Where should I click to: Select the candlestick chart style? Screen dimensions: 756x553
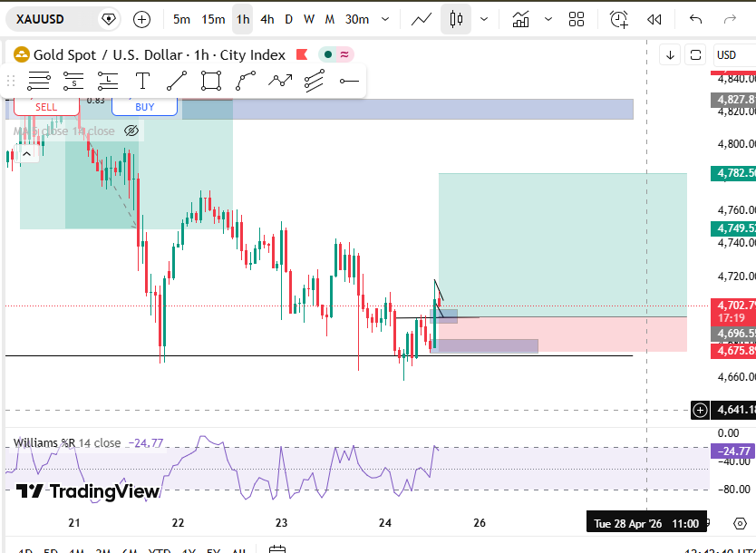click(456, 19)
